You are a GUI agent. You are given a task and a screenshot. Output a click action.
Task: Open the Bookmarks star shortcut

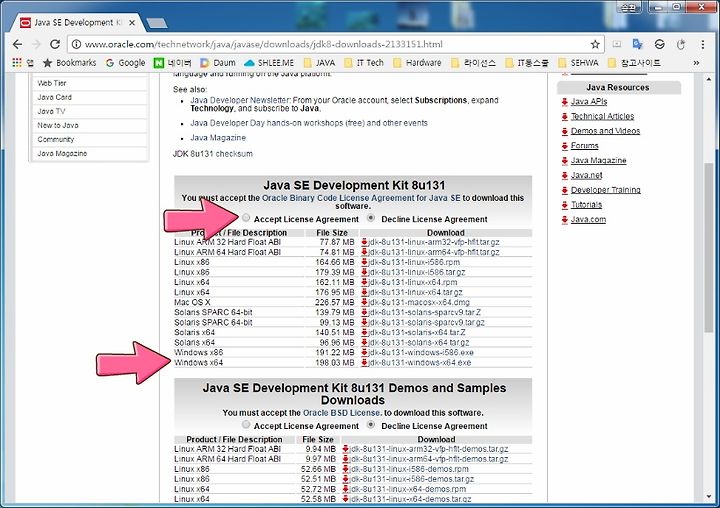point(69,63)
